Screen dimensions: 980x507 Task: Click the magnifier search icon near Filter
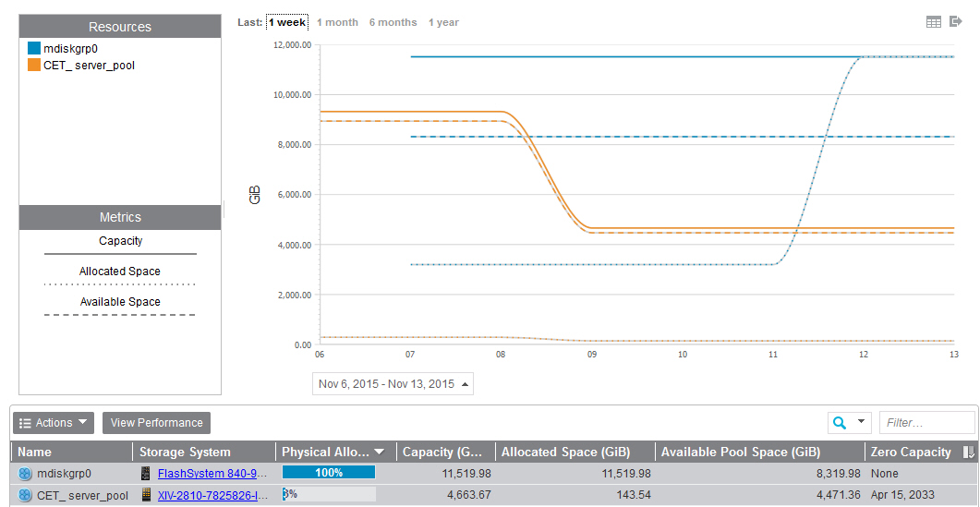tap(840, 423)
